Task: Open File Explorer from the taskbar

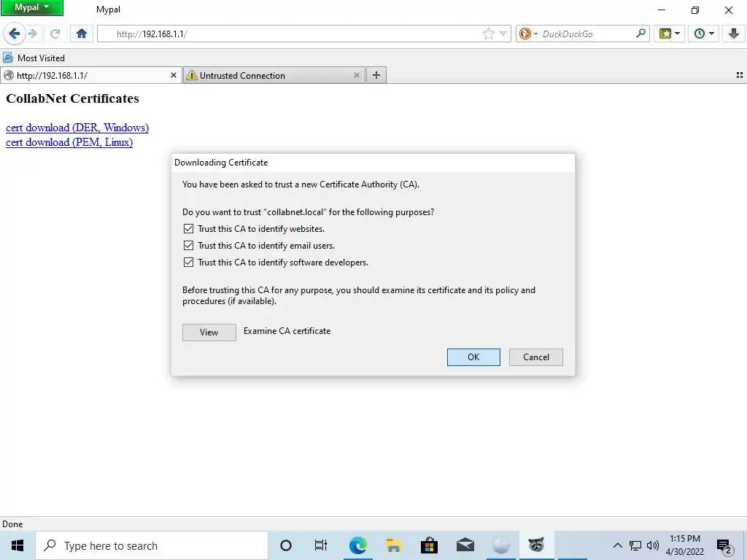Action: (x=393, y=545)
